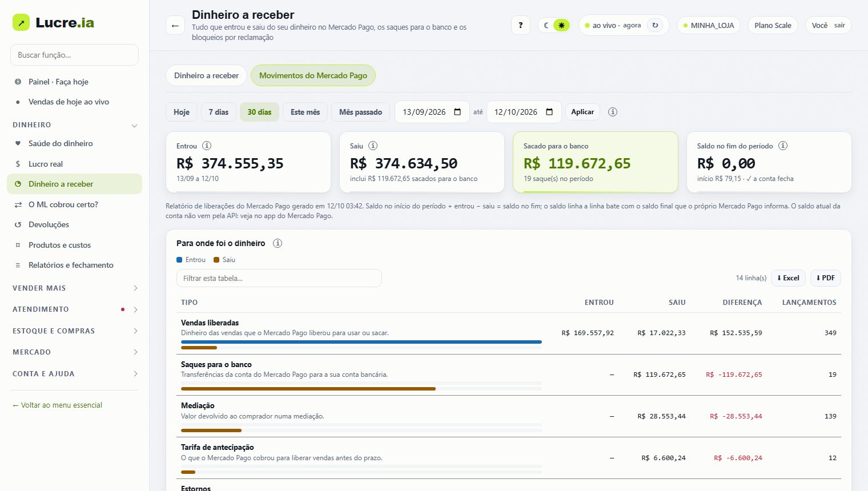The image size is (868, 491).
Task: Refresh live data with the reload icon
Action: 655,25
